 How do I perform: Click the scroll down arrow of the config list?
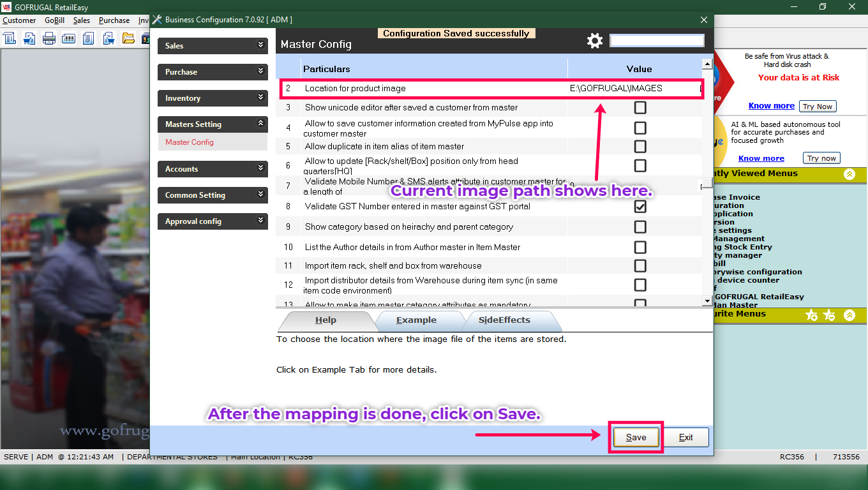707,301
